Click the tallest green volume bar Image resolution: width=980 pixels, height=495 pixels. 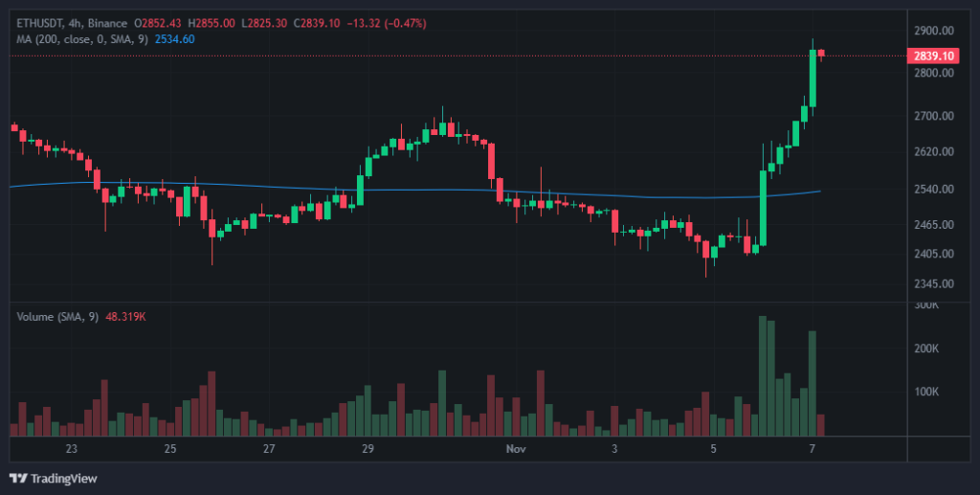point(763,375)
